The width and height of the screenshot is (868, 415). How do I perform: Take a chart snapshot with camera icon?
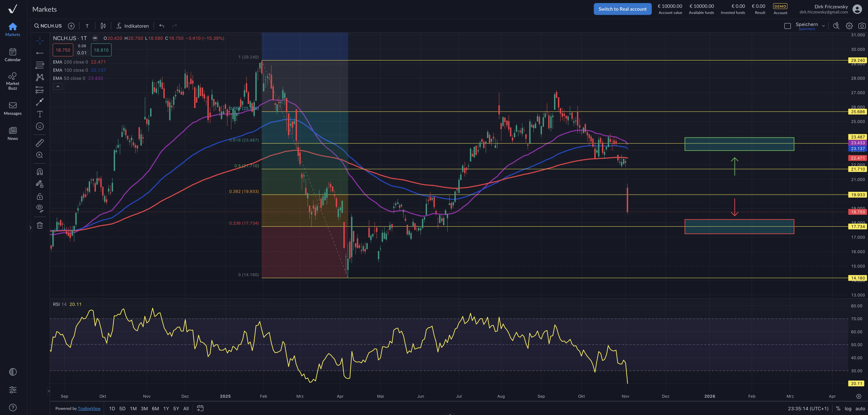(862, 26)
